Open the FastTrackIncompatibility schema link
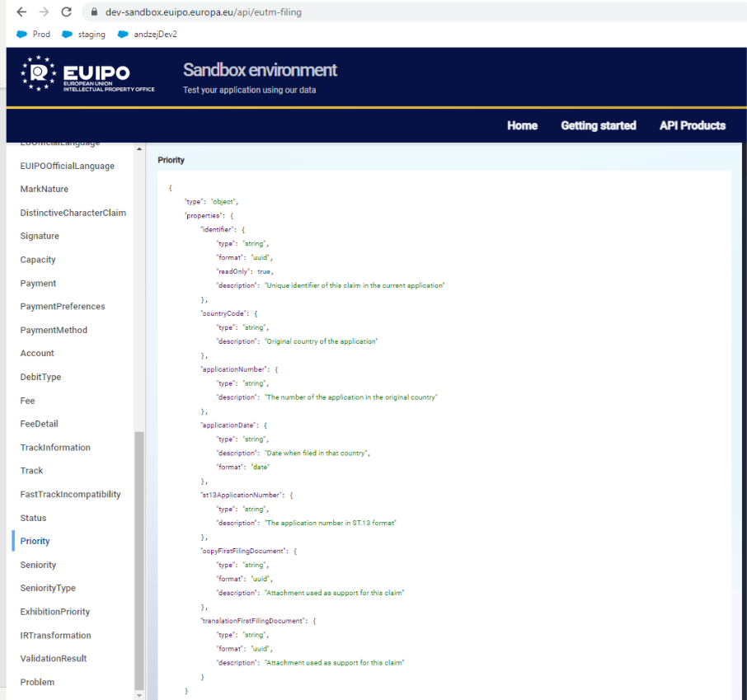The height and width of the screenshot is (700, 747). tap(70, 494)
